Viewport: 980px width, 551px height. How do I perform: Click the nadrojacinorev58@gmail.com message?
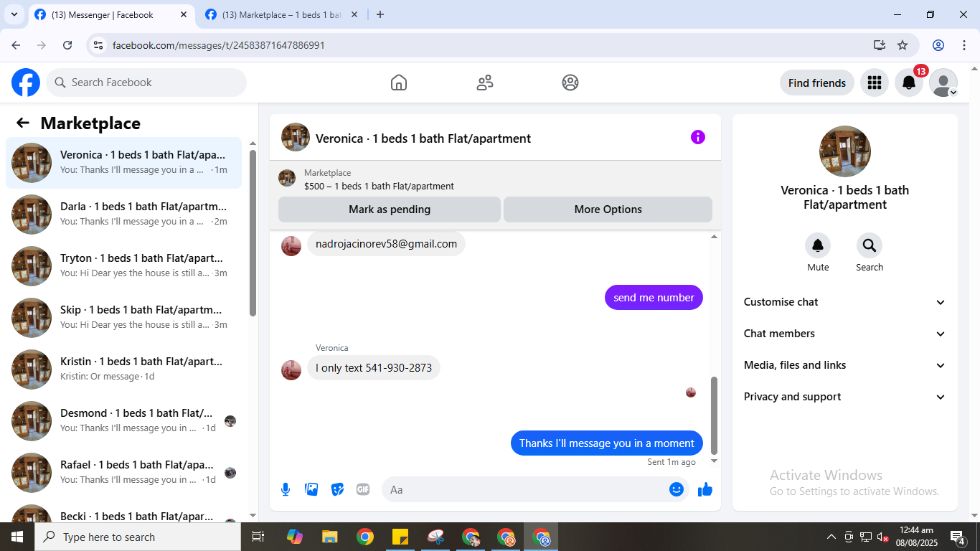386,244
